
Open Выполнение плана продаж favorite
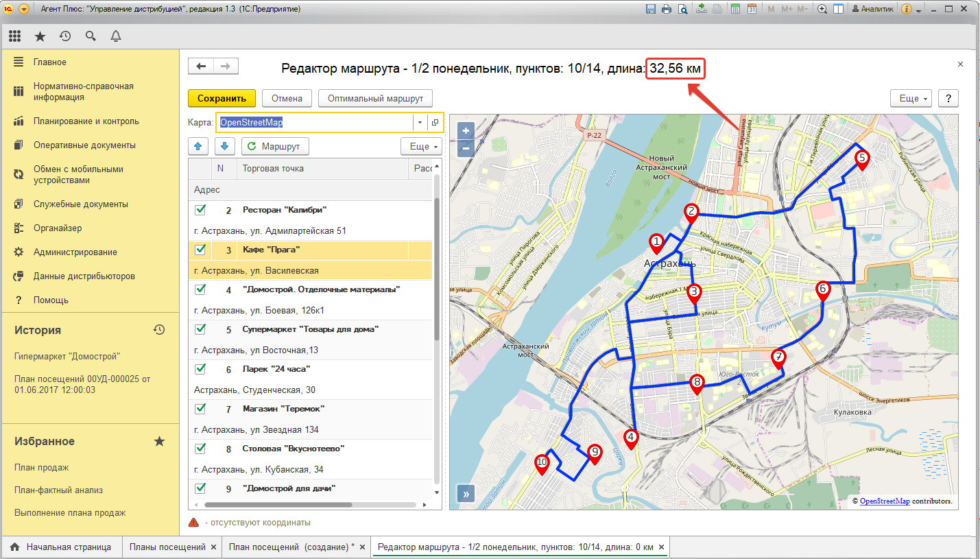pos(70,513)
